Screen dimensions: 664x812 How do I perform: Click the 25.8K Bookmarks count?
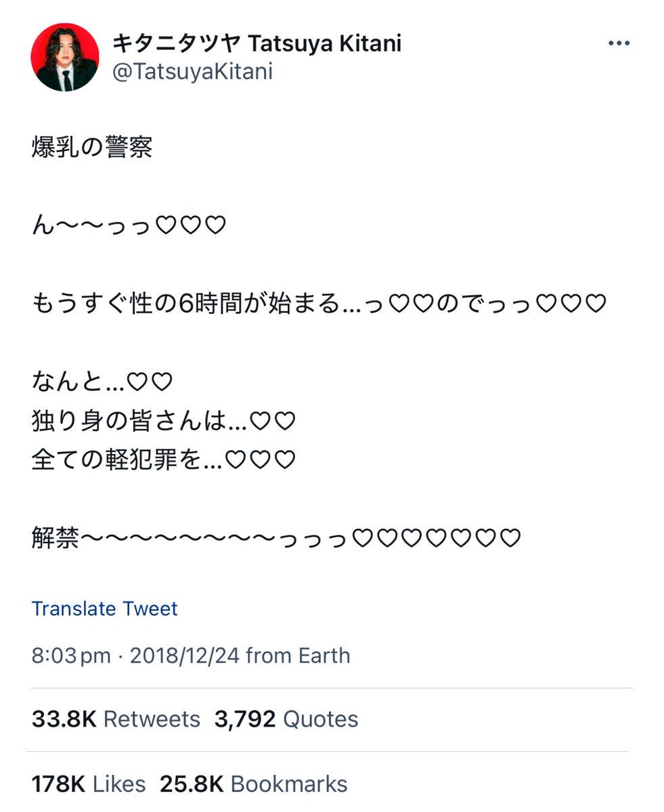pos(254,784)
